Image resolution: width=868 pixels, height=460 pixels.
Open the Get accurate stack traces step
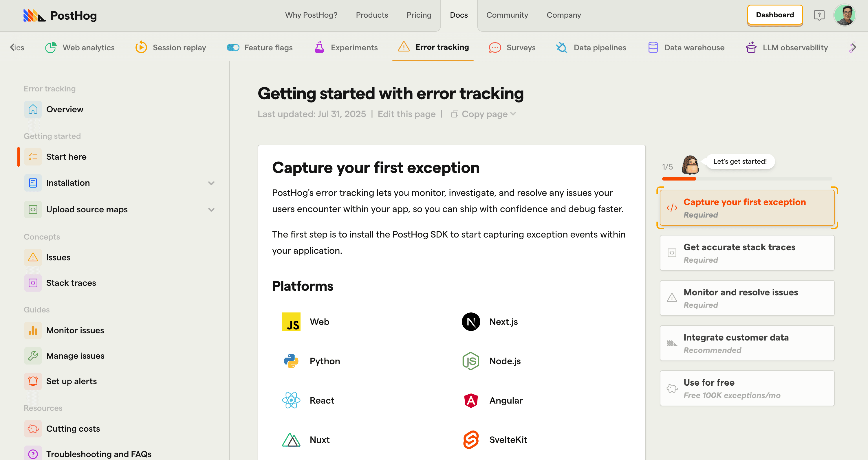coord(747,253)
